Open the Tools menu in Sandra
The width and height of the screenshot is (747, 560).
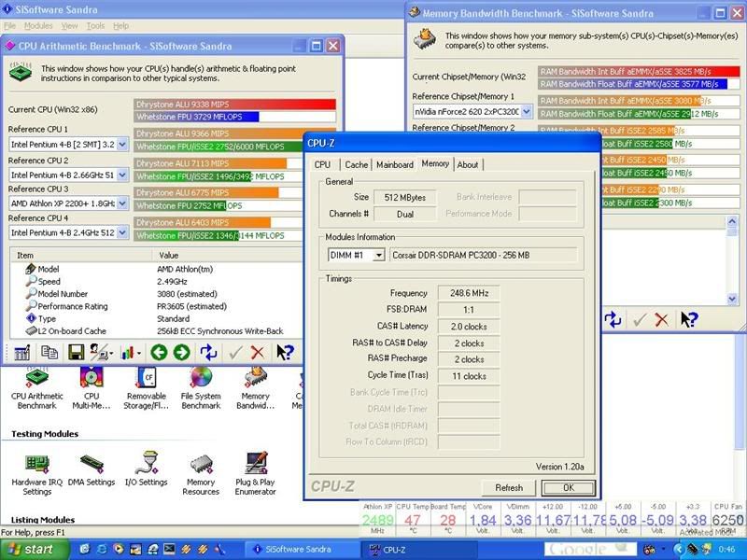click(95, 26)
